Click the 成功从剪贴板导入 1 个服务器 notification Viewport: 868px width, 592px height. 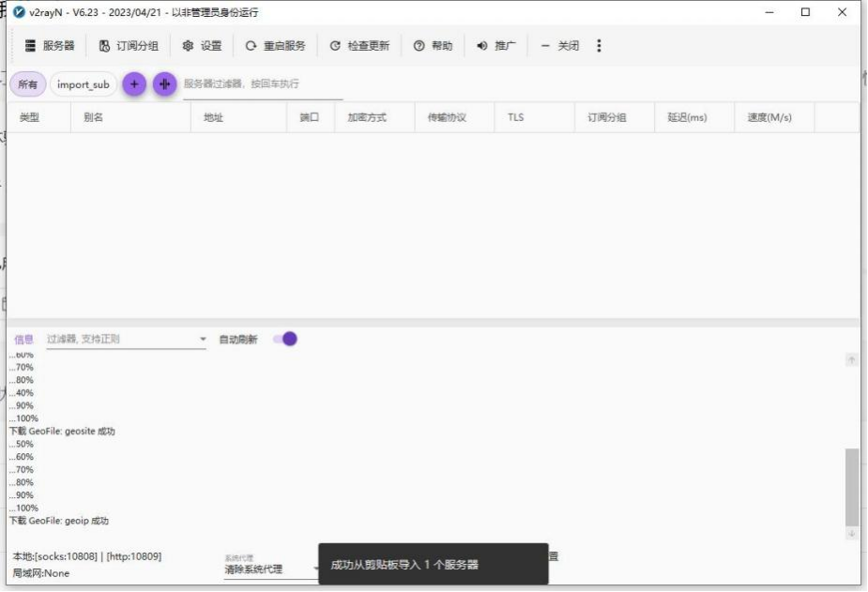433,565
